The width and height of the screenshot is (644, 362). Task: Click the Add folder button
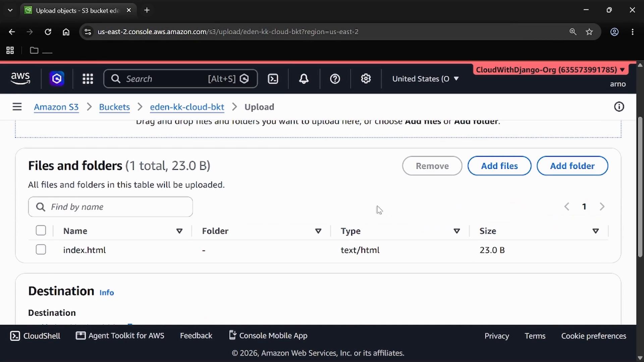click(572, 166)
